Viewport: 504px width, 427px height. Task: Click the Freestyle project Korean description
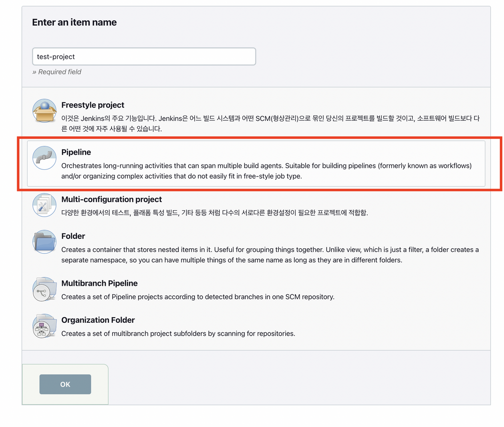(271, 124)
